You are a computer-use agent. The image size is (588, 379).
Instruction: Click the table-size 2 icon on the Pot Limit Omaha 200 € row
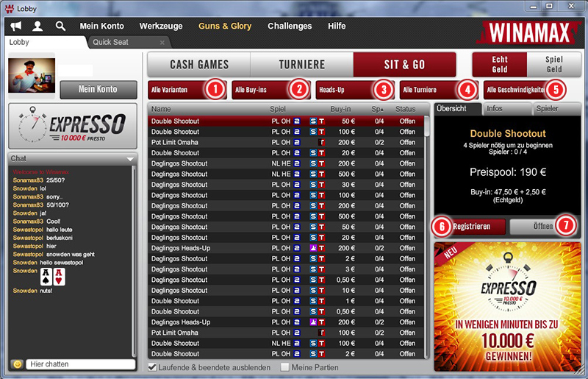click(297, 142)
